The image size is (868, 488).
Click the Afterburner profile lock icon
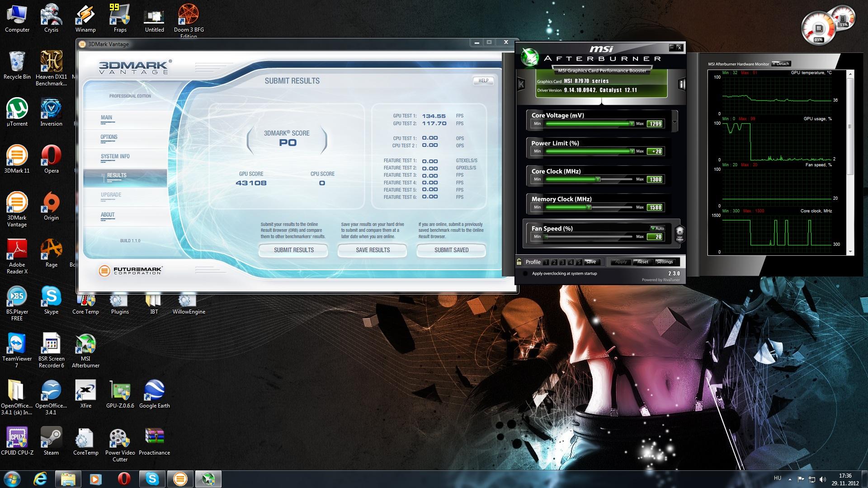pyautogui.click(x=519, y=262)
